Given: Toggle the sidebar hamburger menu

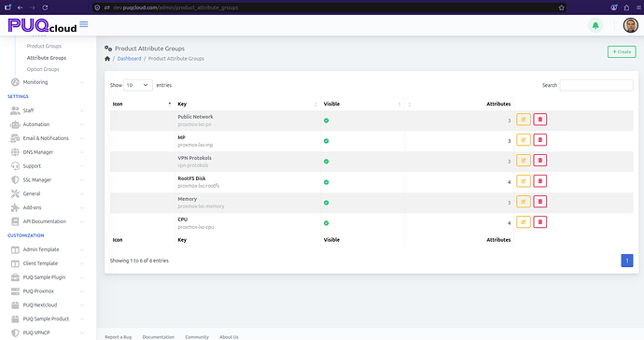Looking at the screenshot, I should [84, 24].
